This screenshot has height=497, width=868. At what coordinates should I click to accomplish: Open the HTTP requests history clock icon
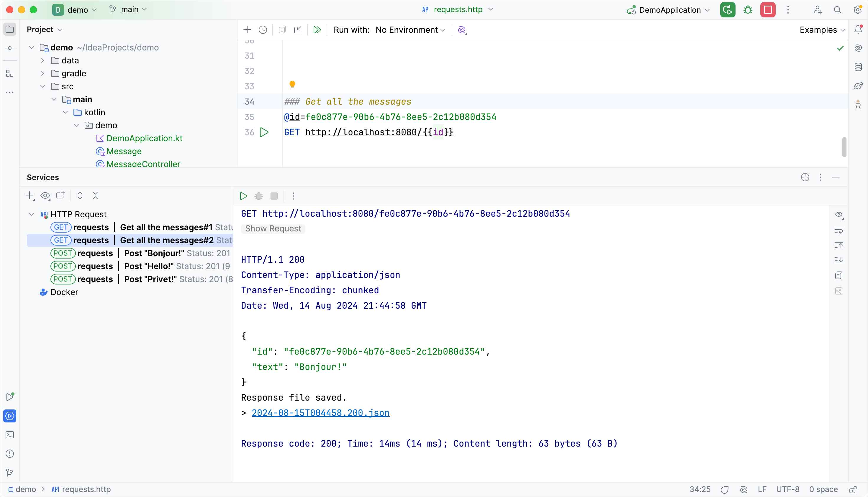tap(263, 30)
